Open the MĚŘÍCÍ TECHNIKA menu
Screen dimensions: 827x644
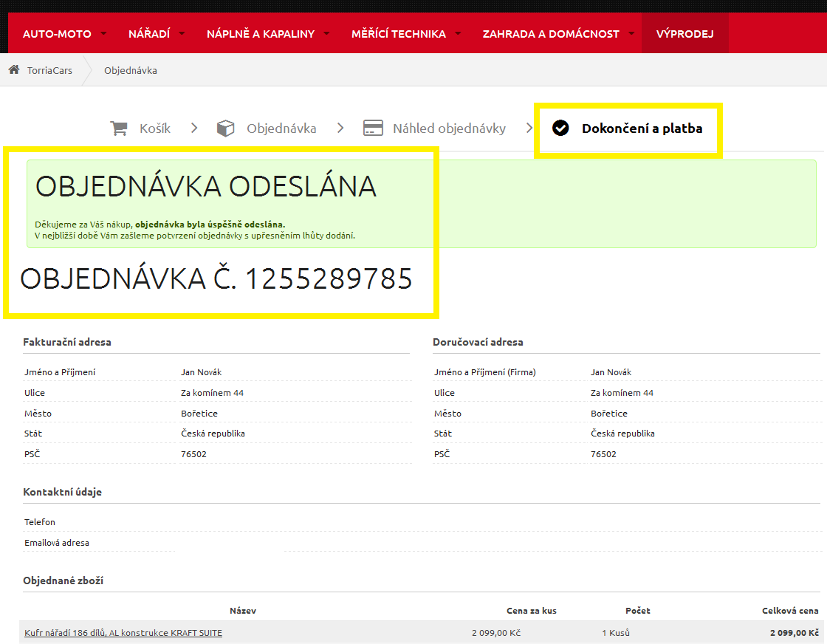tap(399, 34)
